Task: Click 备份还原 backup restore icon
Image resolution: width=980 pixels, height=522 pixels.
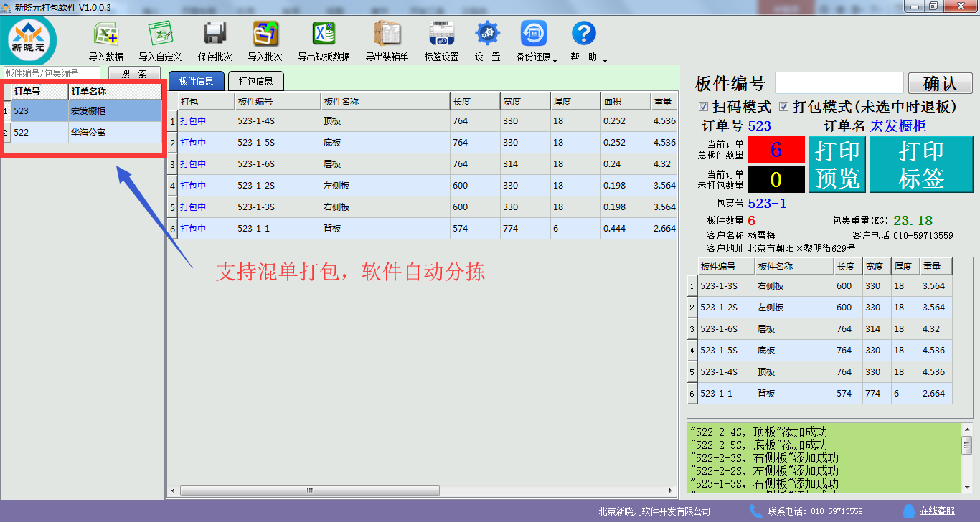Action: pos(534,34)
